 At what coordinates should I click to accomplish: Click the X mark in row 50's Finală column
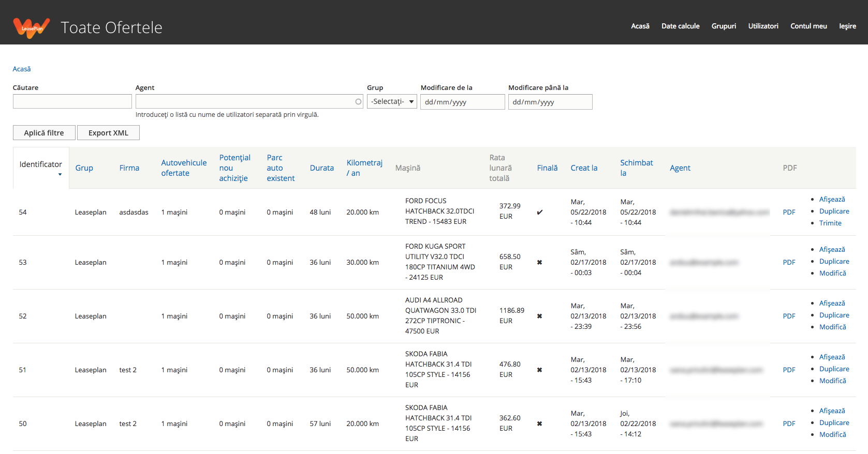[539, 423]
